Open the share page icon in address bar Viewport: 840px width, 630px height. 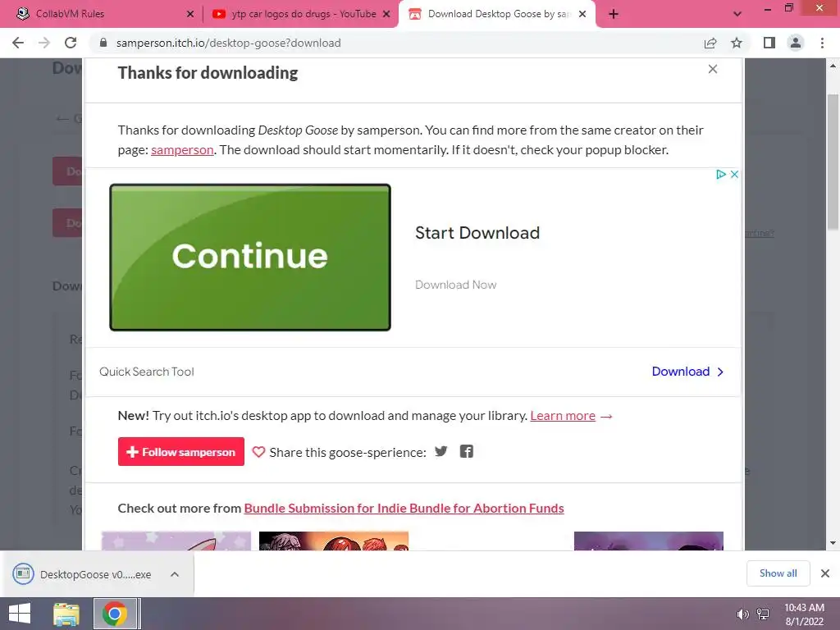coord(710,43)
